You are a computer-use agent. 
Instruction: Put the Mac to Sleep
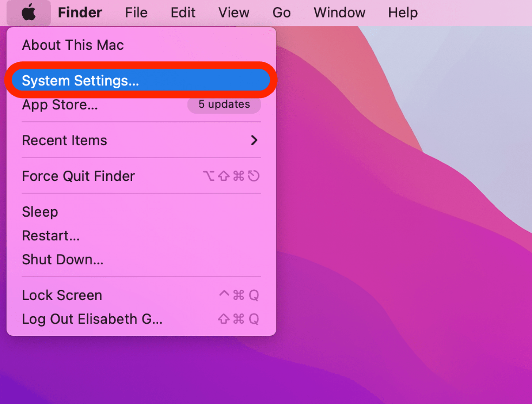click(40, 212)
